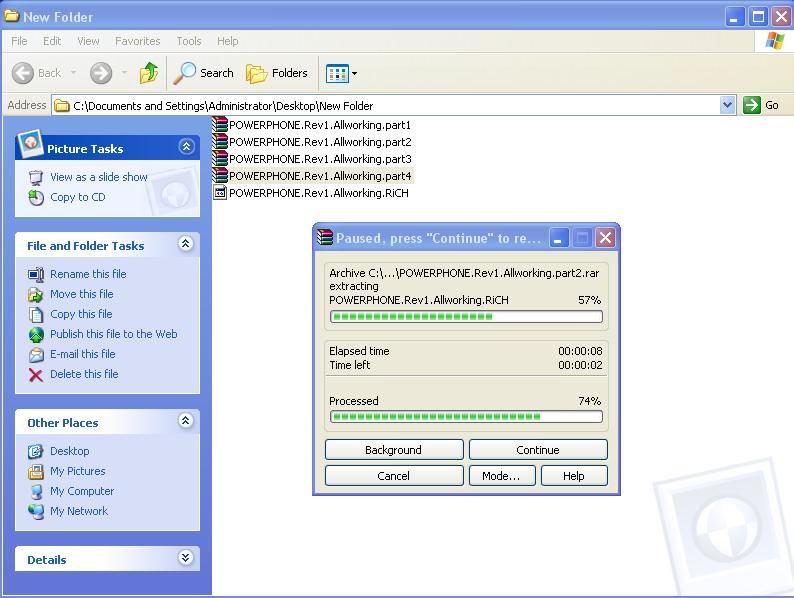The width and height of the screenshot is (794, 598).
Task: Click Help button in WinRAR dialog
Action: 574,475
